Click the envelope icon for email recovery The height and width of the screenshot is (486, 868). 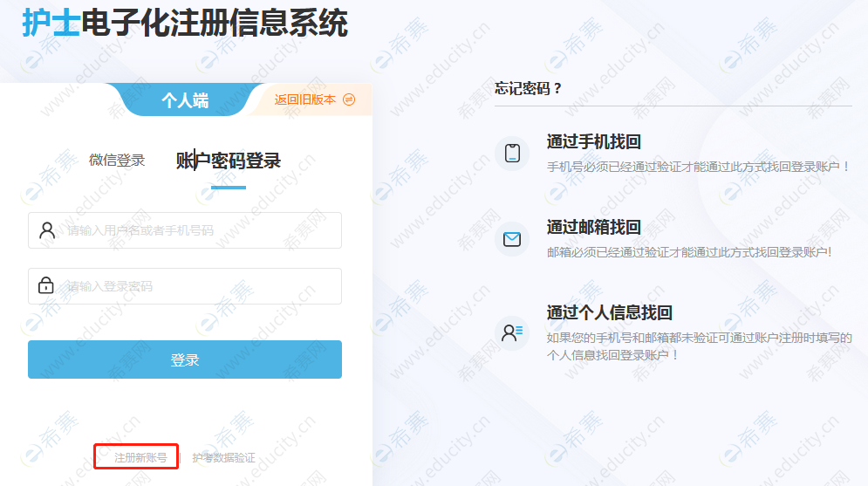pos(512,239)
